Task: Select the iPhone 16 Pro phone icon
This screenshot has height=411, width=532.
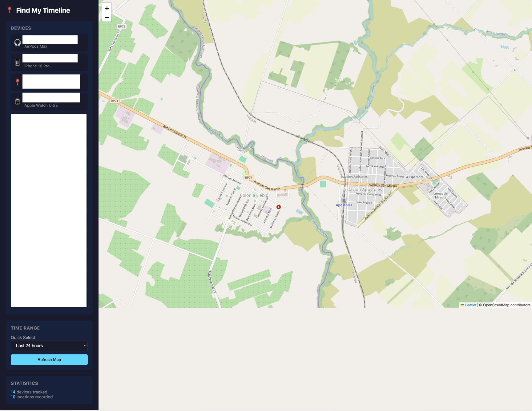Action: click(x=18, y=62)
